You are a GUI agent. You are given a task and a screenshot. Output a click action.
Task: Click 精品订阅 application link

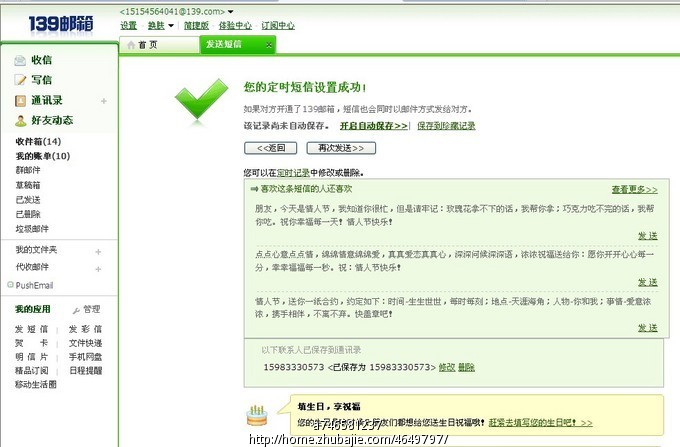pyautogui.click(x=31, y=371)
